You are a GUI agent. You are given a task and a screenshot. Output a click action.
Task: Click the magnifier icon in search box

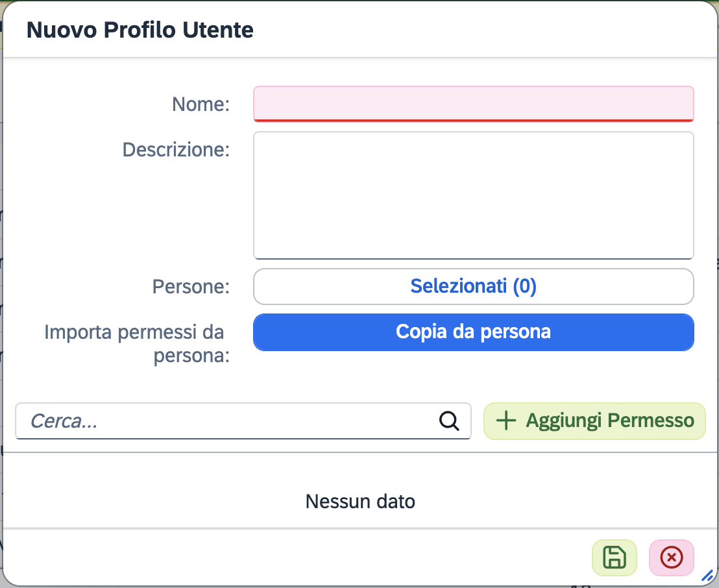[x=449, y=421]
